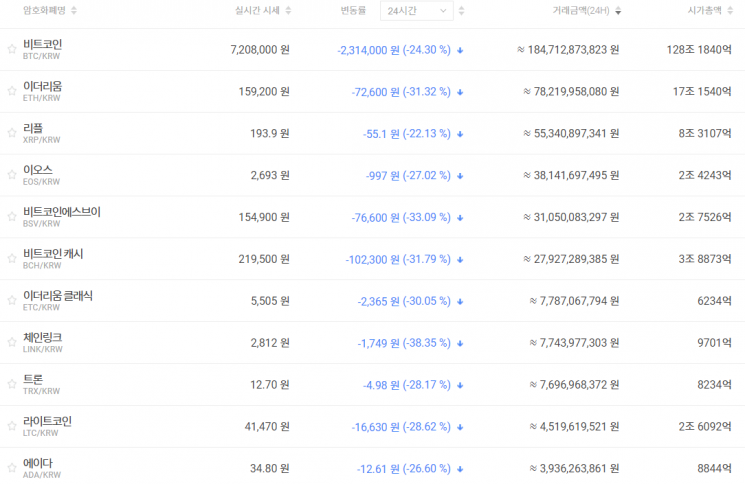Favorite the 비트코인 BTC/KRW star
The height and width of the screenshot is (484, 745).
pyautogui.click(x=11, y=49)
